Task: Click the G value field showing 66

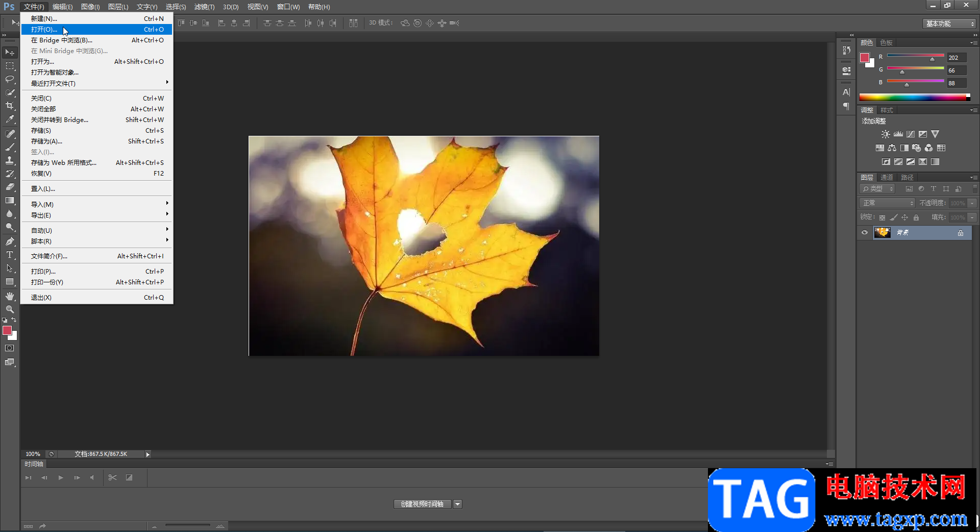Action: (957, 70)
